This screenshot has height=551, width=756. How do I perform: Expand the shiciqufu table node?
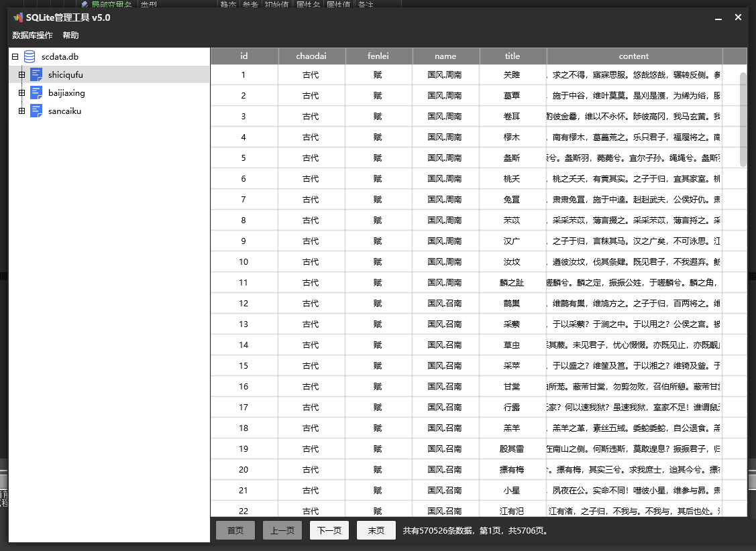coord(23,74)
